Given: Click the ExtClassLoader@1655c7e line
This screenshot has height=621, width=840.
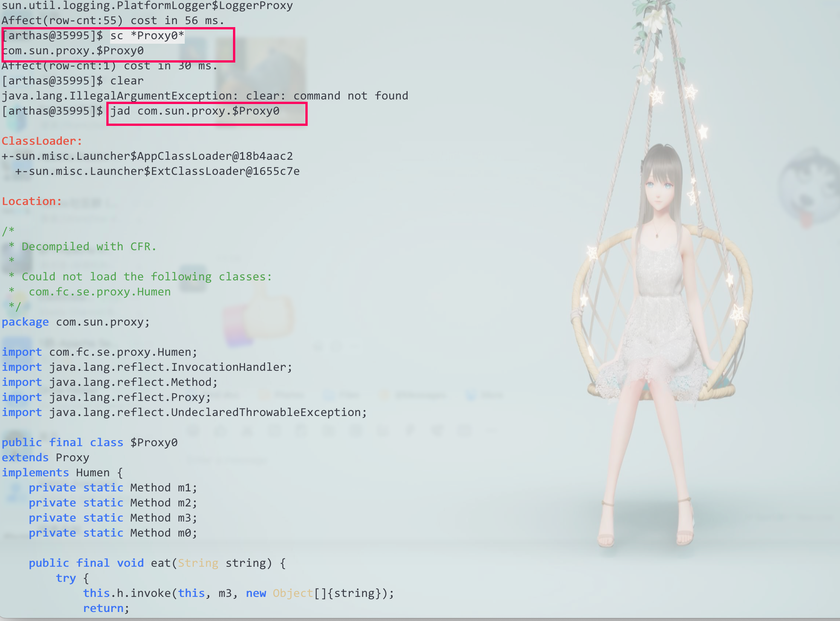Looking at the screenshot, I should click(x=158, y=171).
